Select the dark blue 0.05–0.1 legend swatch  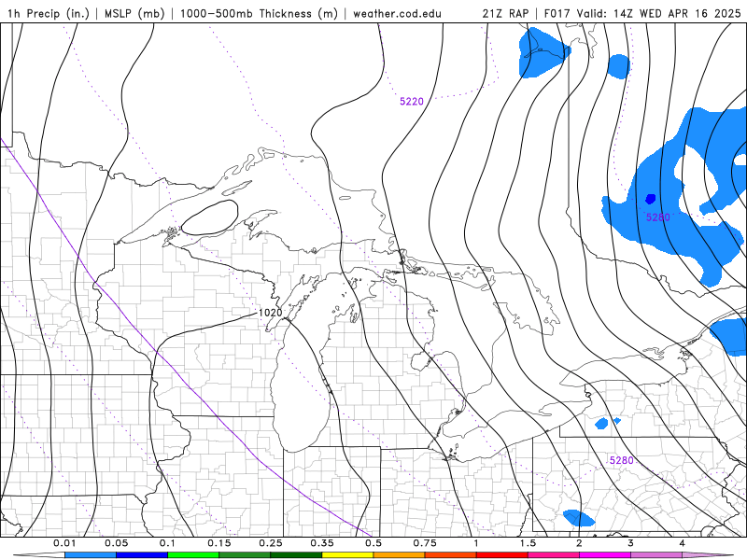142,555
